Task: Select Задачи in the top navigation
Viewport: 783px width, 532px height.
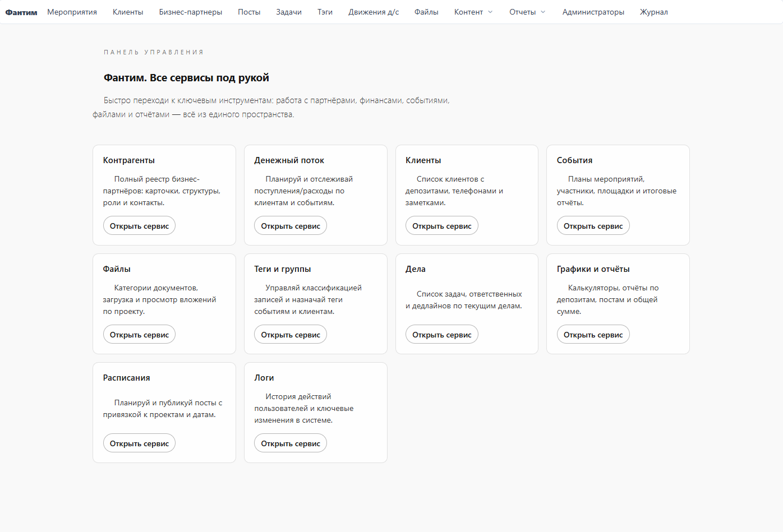Action: pyautogui.click(x=289, y=12)
